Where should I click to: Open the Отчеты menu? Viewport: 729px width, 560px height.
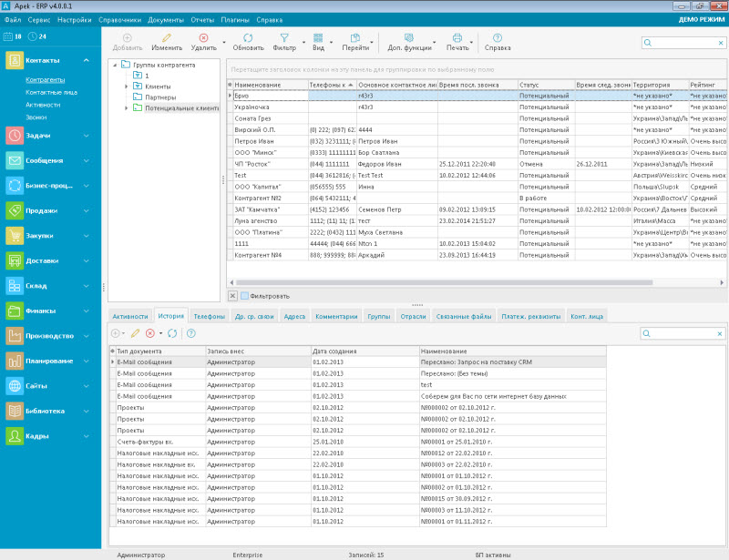tap(203, 19)
